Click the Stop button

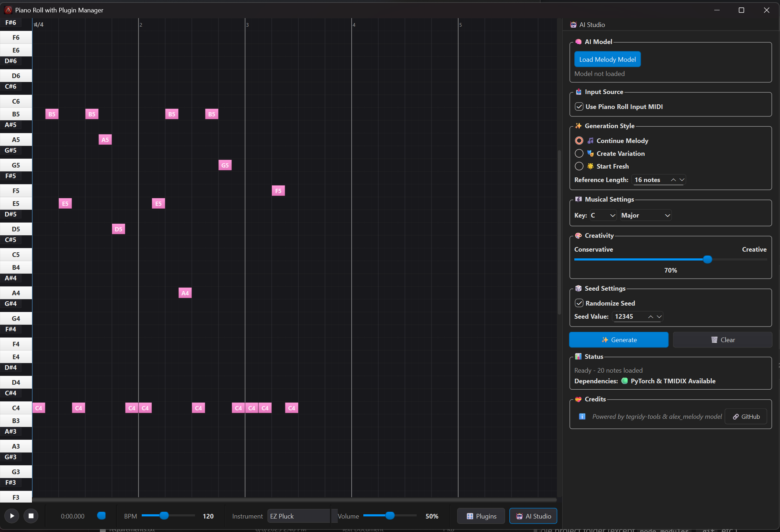(31, 516)
